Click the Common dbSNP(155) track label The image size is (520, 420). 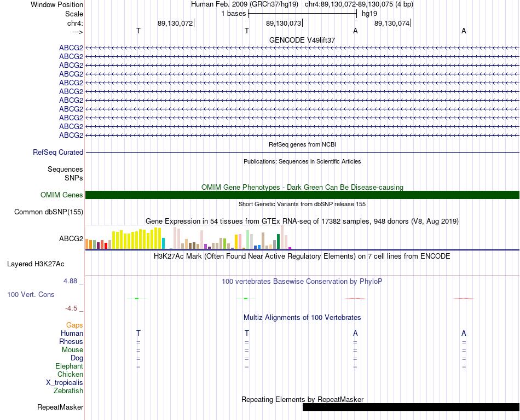click(x=48, y=212)
